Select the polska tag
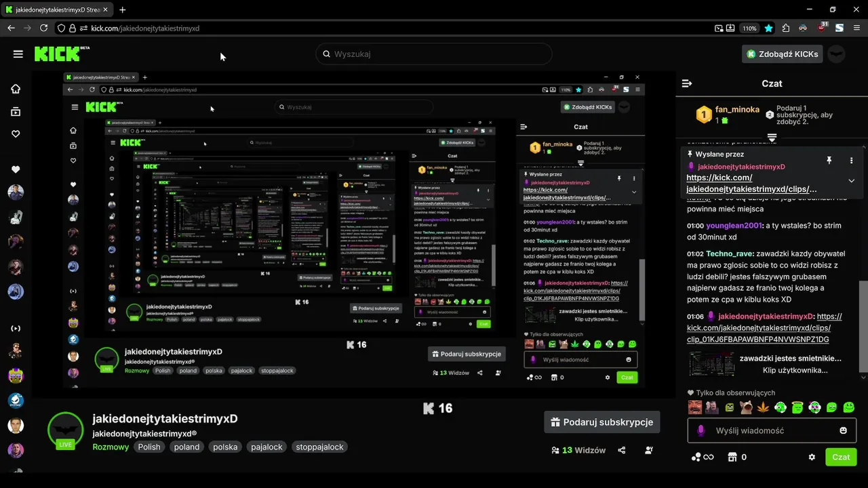 (225, 447)
